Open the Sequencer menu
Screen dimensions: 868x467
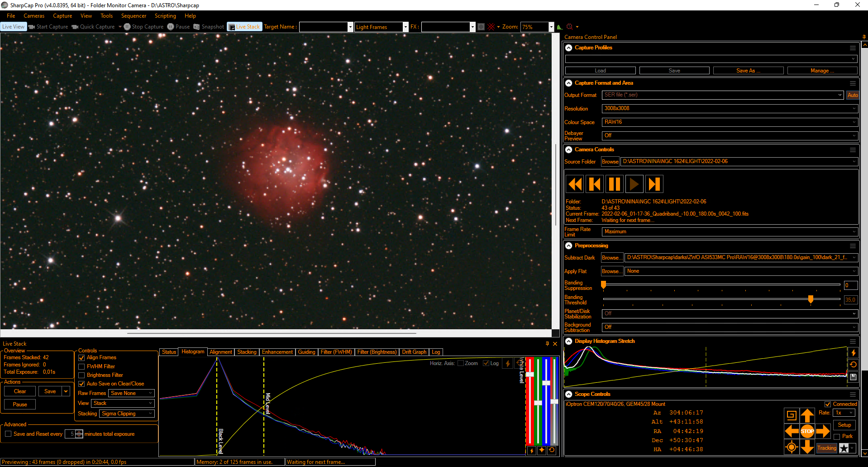tap(134, 16)
